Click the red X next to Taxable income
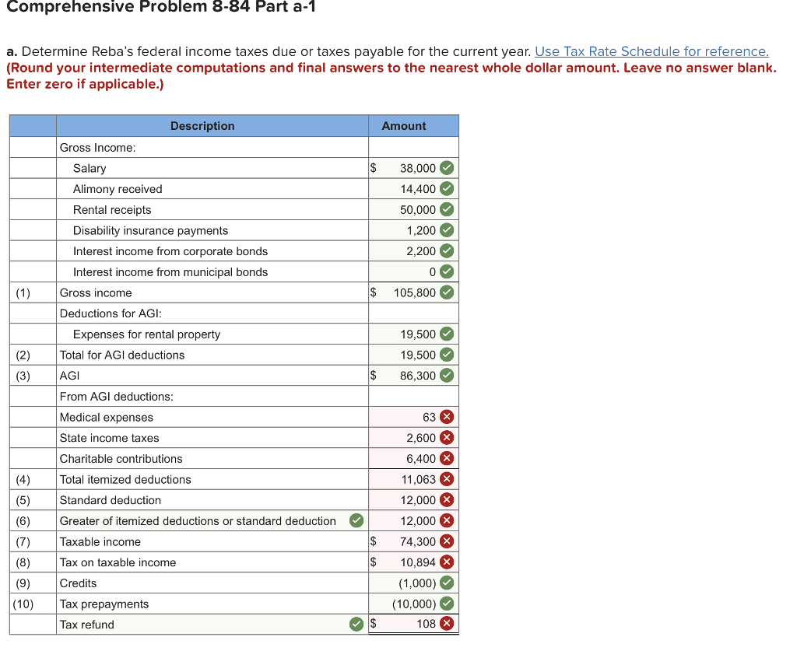 [448, 541]
